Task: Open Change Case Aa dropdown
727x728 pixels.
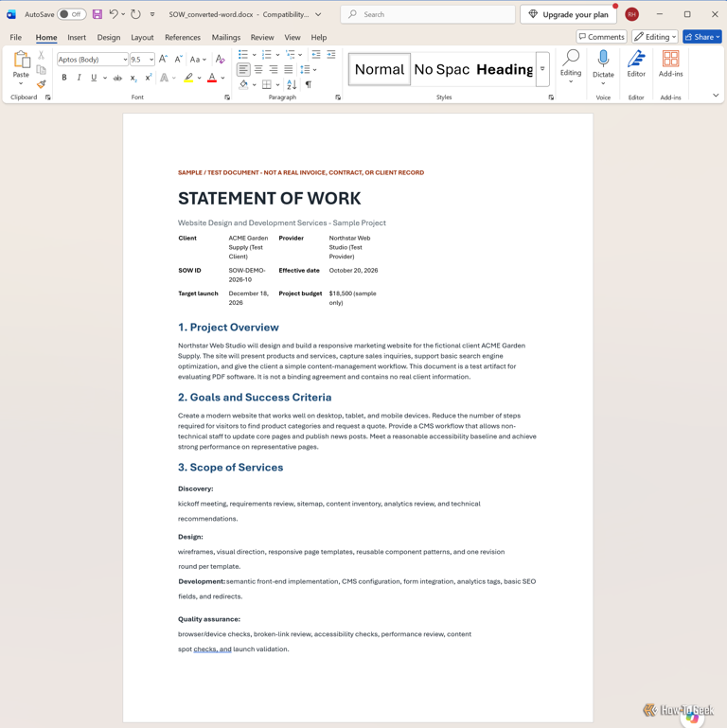Action: click(198, 59)
